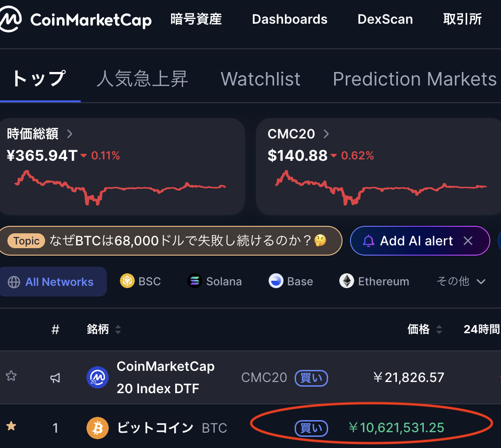Expand the 時価総額 chevron
Viewport: 501px width, 448px height.
click(x=70, y=134)
